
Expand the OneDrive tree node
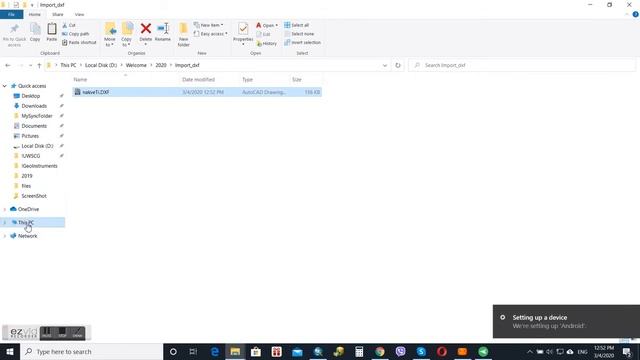(x=5, y=209)
